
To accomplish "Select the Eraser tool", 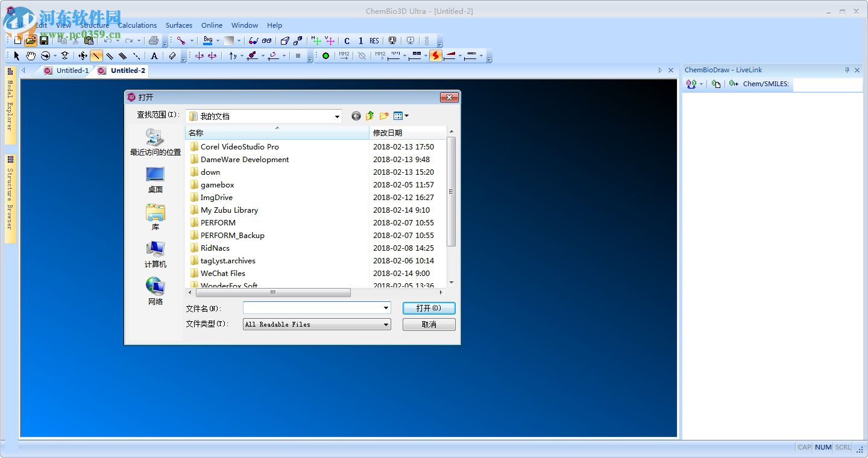I will pos(172,56).
